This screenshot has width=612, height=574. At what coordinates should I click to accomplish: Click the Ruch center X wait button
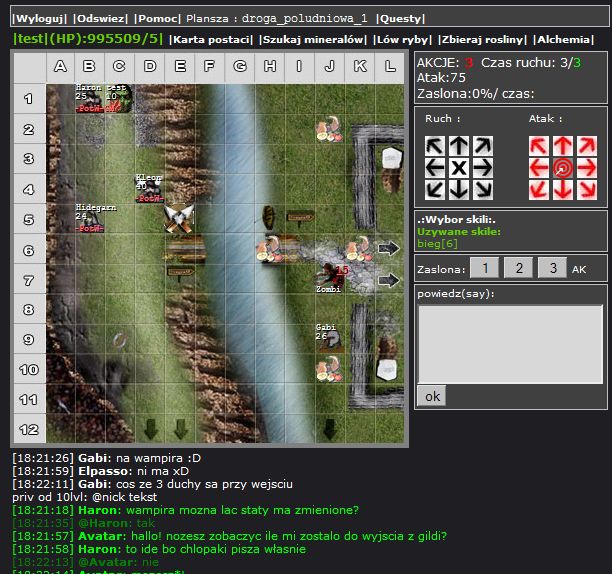pyautogui.click(x=459, y=168)
